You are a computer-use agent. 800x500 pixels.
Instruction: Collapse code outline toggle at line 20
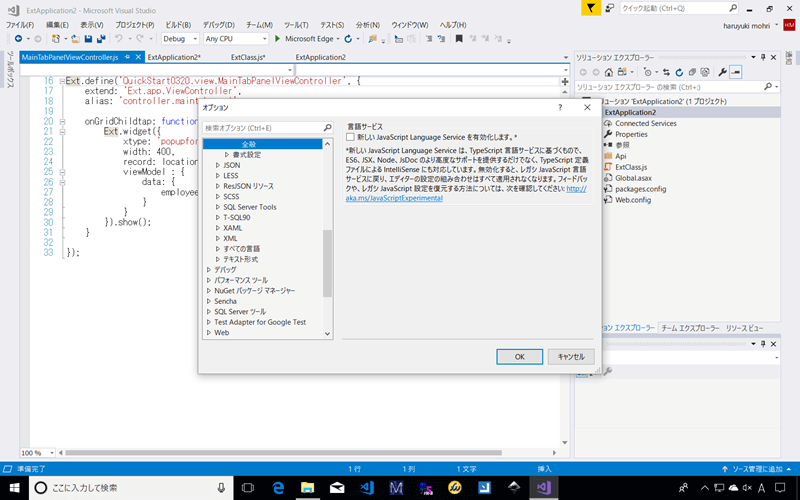62,121
